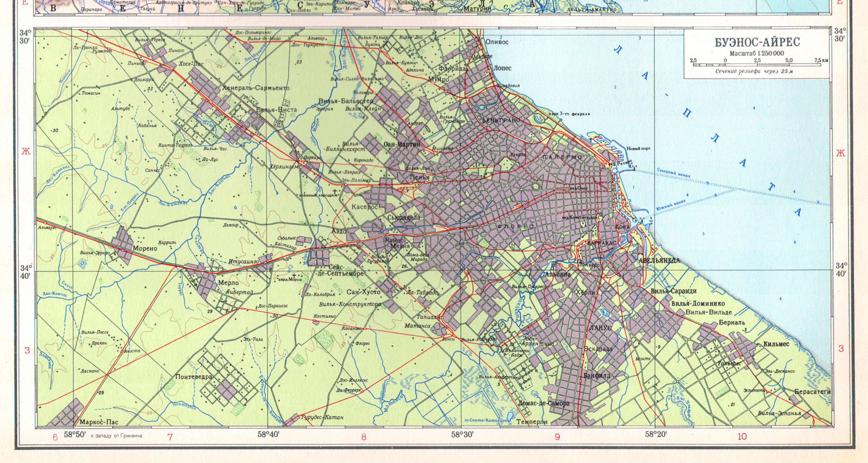Click the red grid number 8 at bottom
The width and height of the screenshot is (868, 463).
363,437
